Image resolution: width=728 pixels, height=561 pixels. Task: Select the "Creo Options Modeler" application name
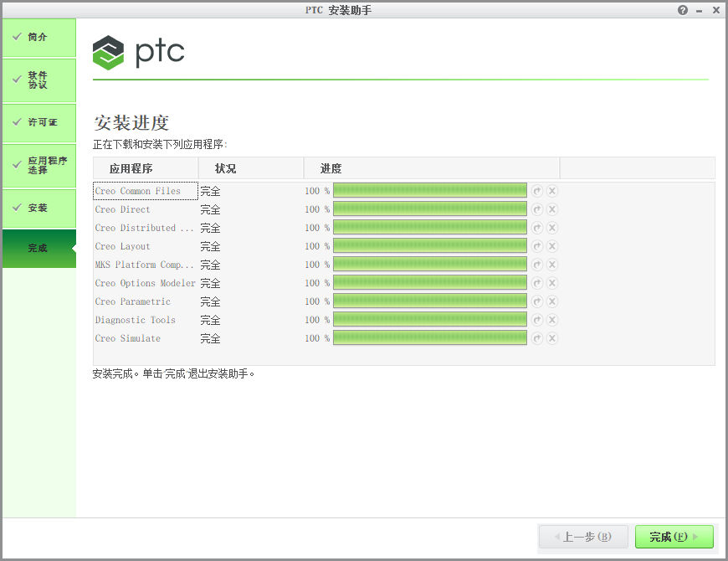pyautogui.click(x=146, y=283)
